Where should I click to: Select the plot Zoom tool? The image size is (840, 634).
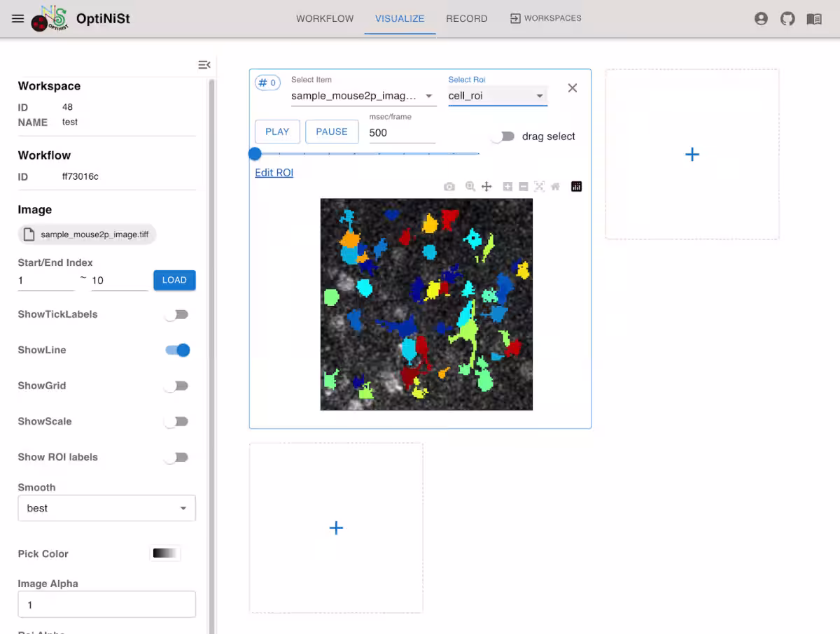pyautogui.click(x=470, y=187)
